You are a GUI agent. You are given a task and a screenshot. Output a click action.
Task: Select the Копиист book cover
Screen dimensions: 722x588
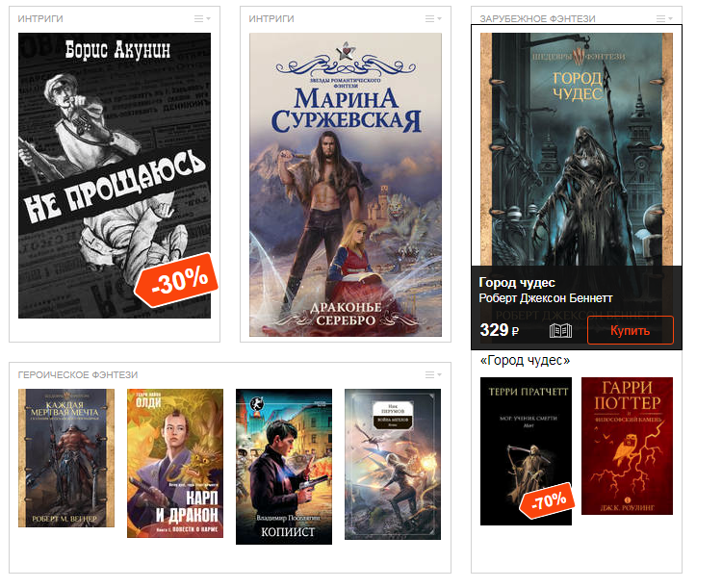point(284,467)
